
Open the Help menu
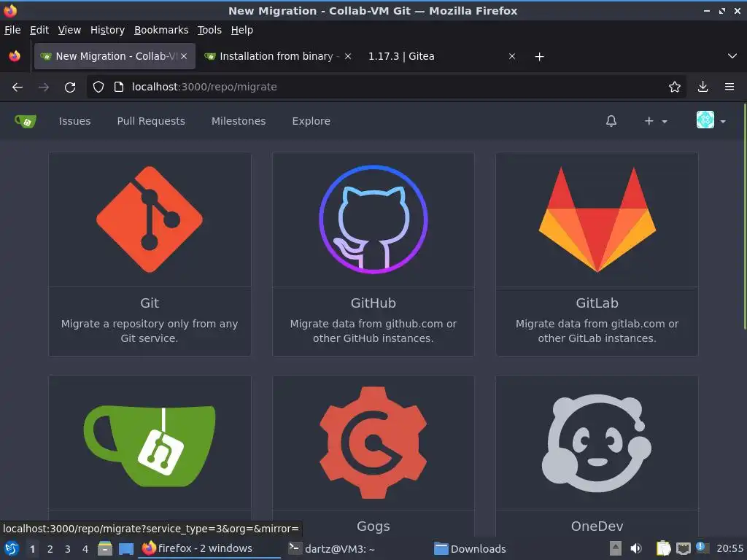point(241,30)
